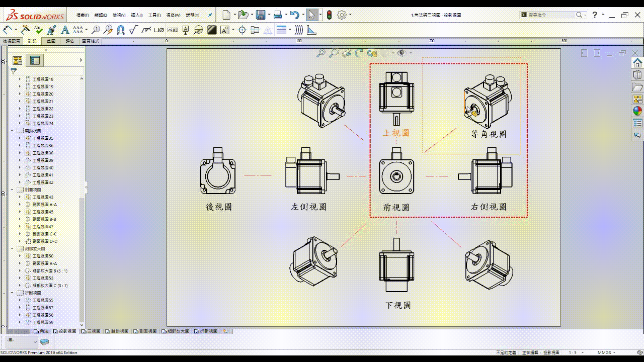This screenshot has height=362, width=644.
Task: Pin the menu bar with the pushpin
Action: click(210, 15)
